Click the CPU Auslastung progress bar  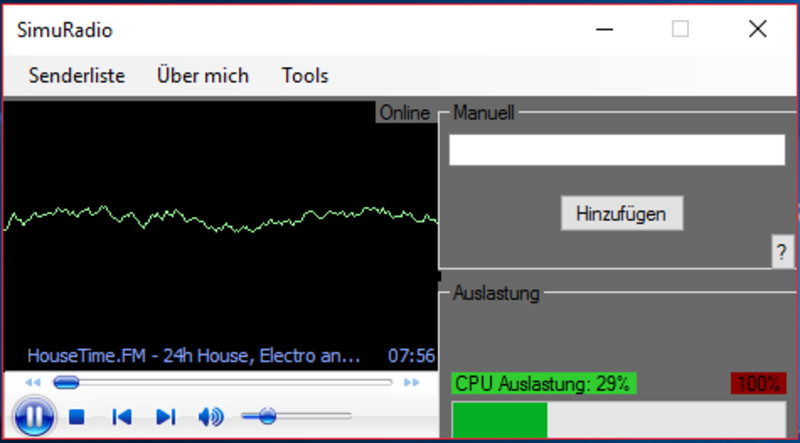tap(618, 420)
